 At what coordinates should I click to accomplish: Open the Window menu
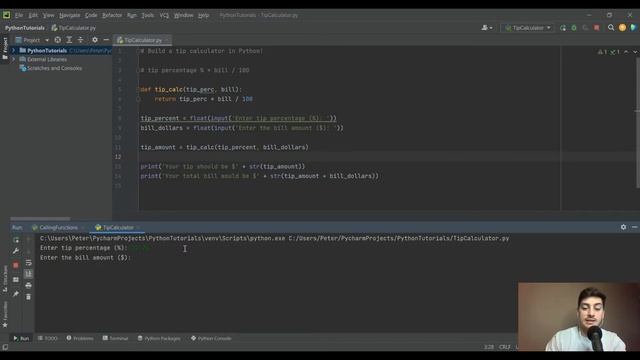184,15
